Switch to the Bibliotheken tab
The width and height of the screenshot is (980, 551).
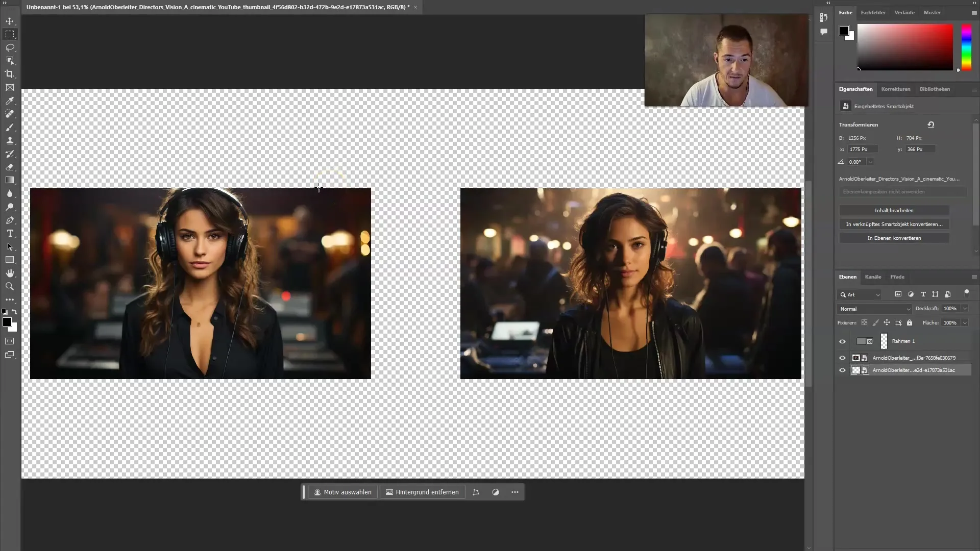click(x=935, y=89)
